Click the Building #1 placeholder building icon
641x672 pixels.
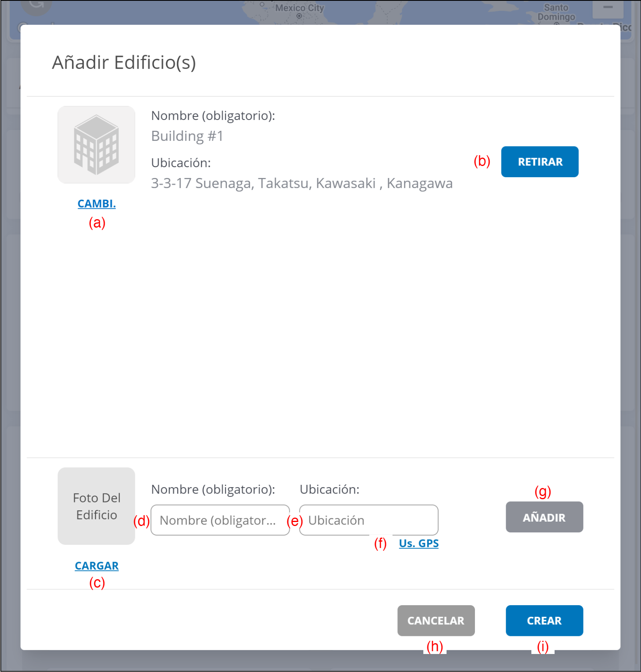96,145
